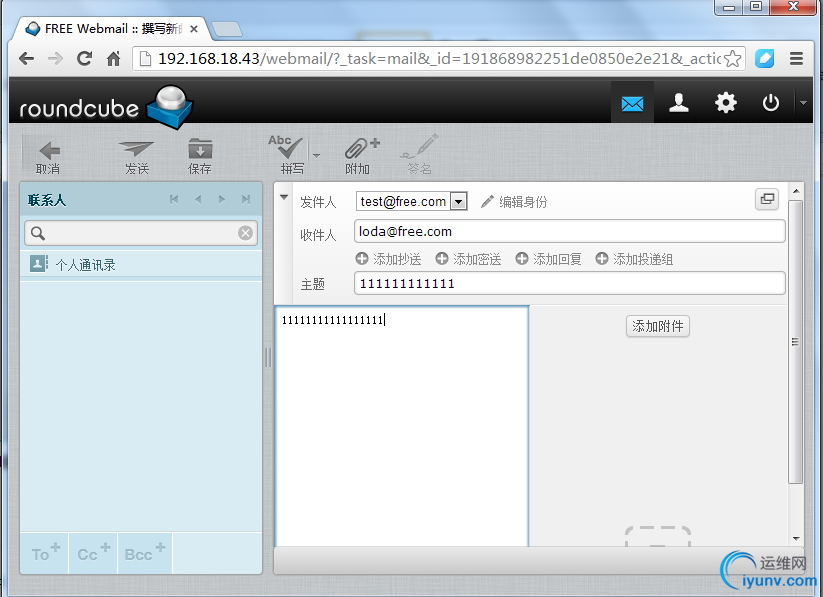Click the blue browser extension icon
Image resolution: width=823 pixels, height=597 pixels.
coord(764,58)
